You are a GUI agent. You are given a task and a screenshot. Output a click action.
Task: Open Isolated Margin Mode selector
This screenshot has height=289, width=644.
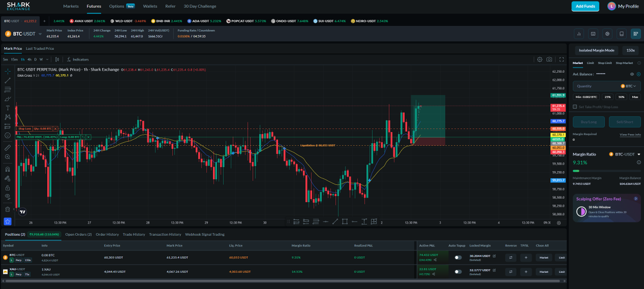click(x=596, y=50)
